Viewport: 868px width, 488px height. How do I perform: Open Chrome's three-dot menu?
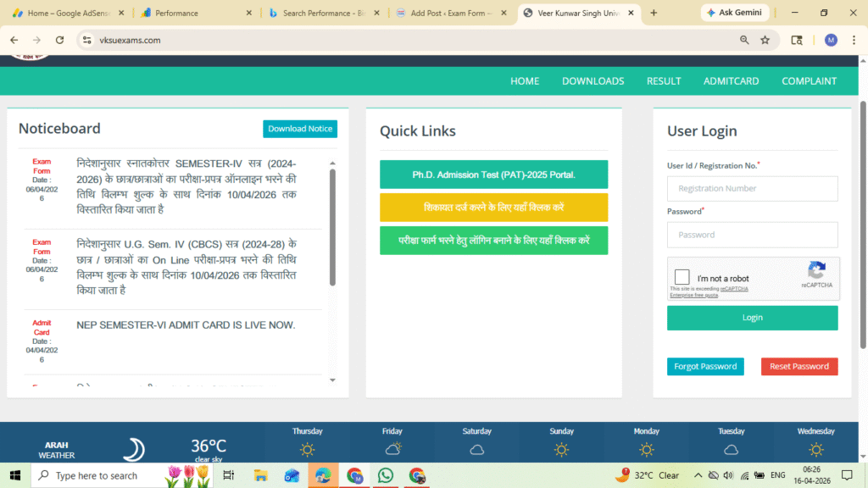pos(854,40)
